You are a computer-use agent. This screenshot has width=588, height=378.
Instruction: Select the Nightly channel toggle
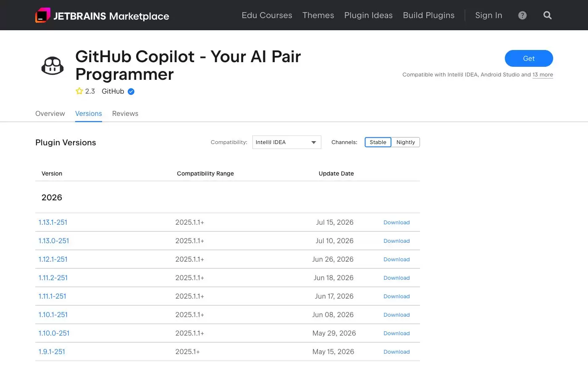(x=406, y=142)
